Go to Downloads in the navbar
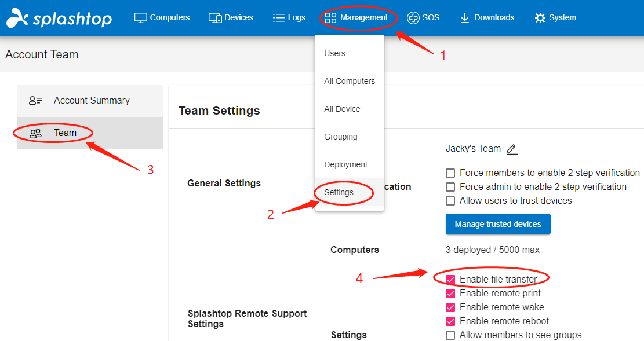644x341 pixels. coord(487,18)
